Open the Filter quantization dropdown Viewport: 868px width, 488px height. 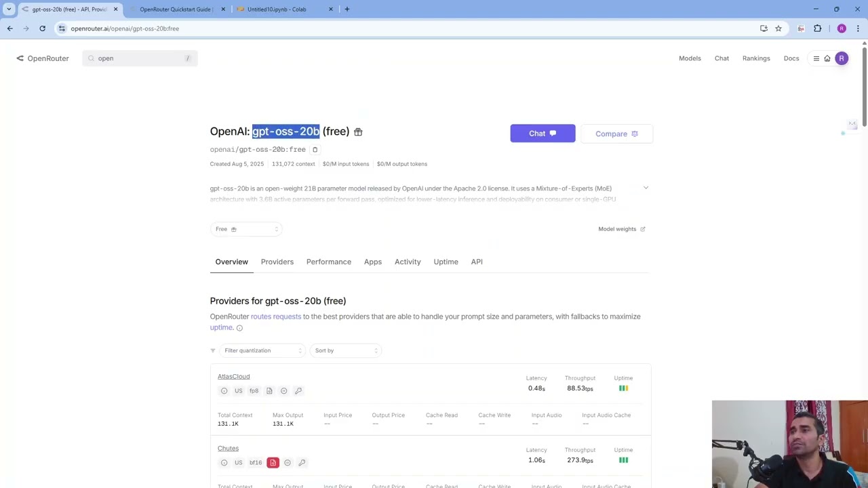click(x=262, y=350)
